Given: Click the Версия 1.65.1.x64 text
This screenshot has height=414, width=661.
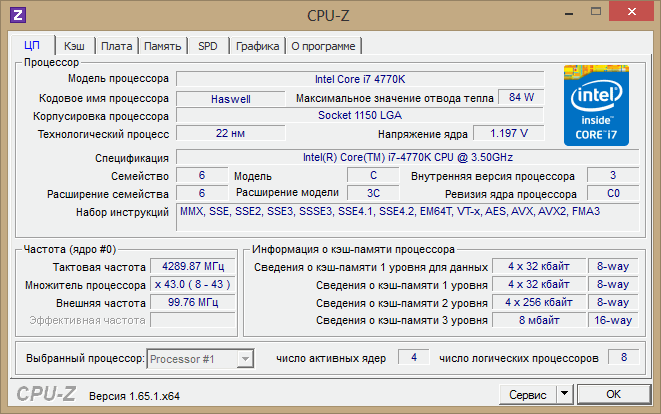Looking at the screenshot, I should point(134,396).
